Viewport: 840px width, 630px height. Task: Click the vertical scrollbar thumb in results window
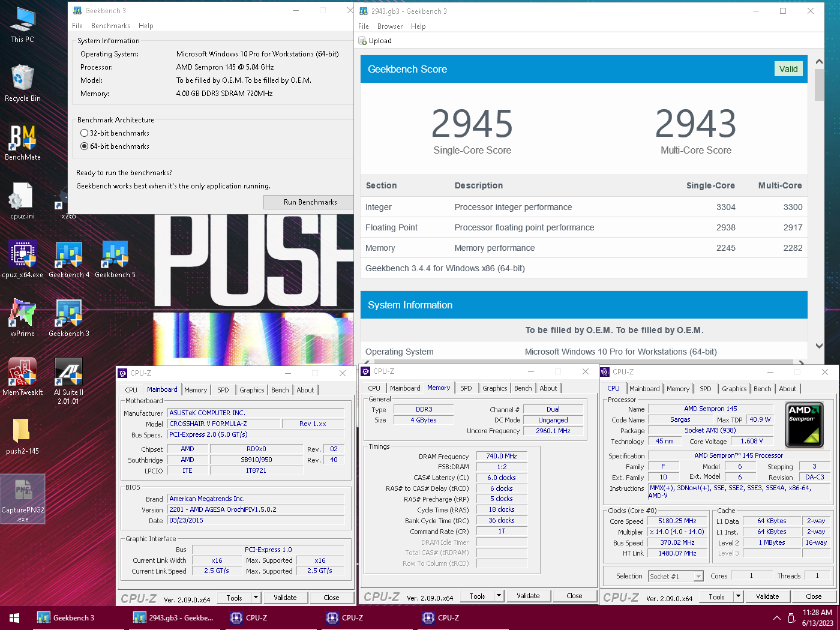(820, 85)
